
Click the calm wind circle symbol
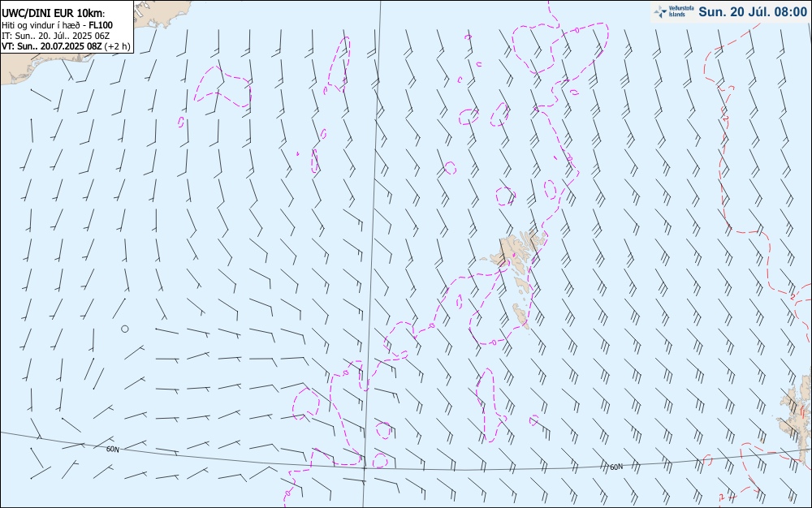point(125,329)
